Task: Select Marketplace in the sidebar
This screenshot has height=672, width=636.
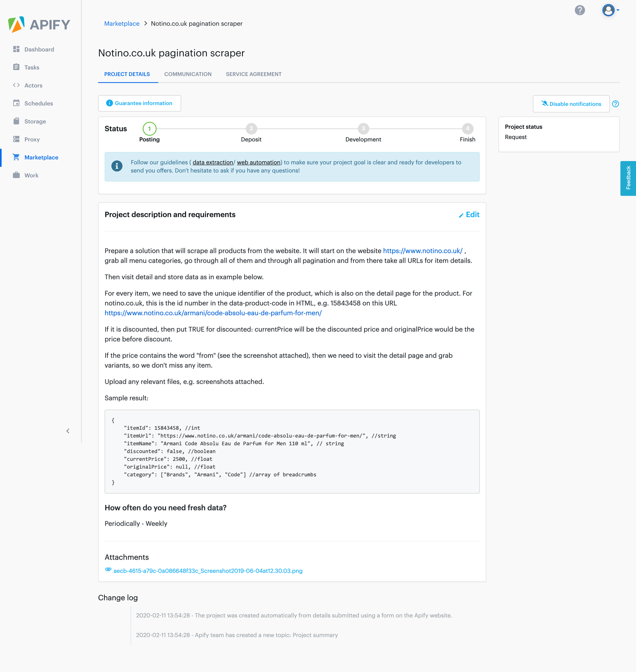Action: click(41, 157)
